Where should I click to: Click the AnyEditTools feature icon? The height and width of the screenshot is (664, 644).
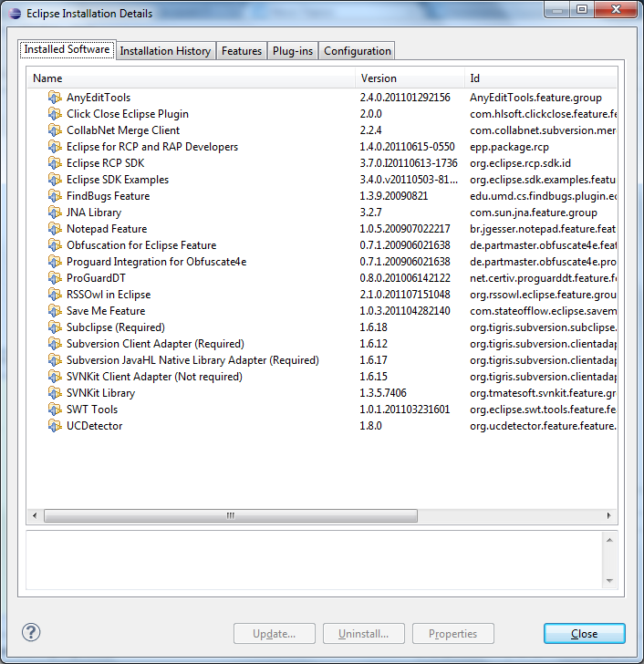[54, 98]
